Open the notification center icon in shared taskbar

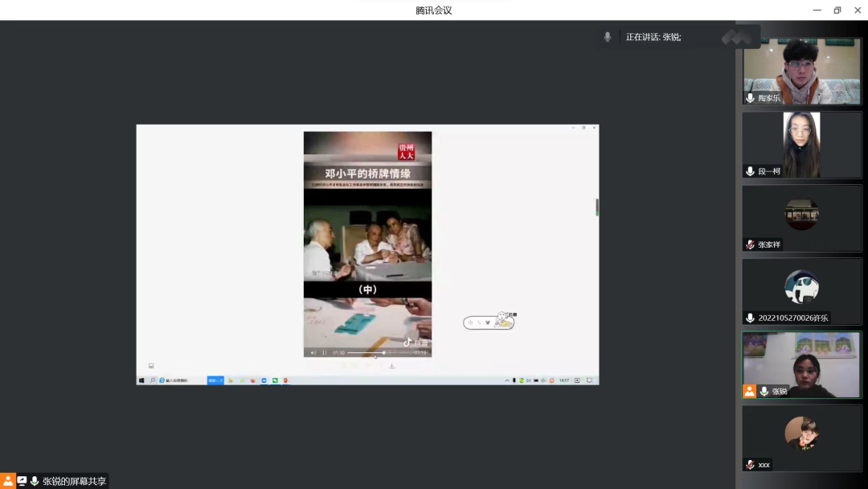tap(590, 380)
